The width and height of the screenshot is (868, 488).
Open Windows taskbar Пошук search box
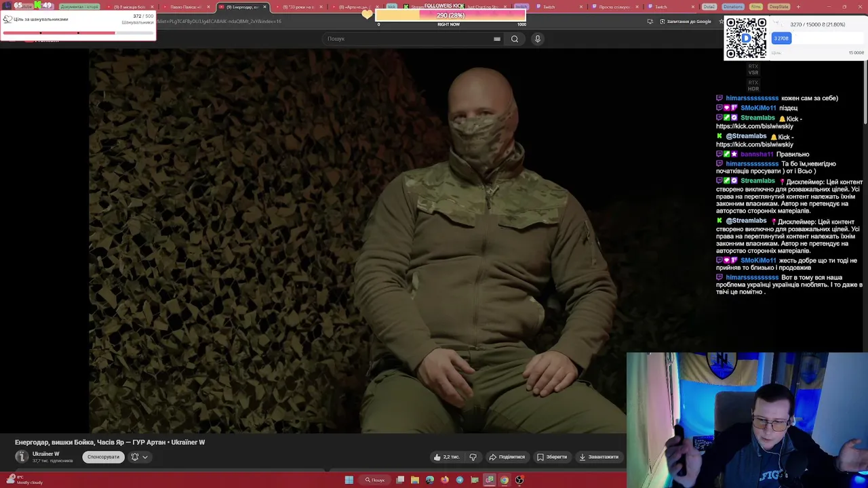(x=375, y=480)
